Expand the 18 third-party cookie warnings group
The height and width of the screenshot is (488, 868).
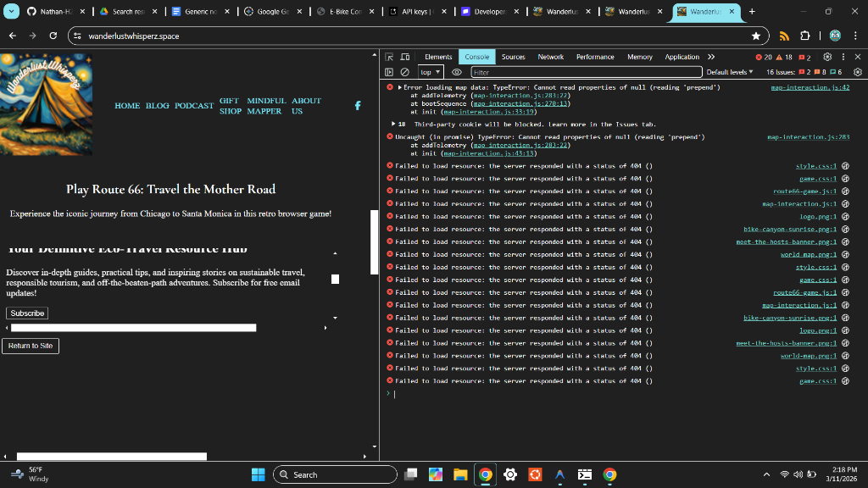point(393,125)
